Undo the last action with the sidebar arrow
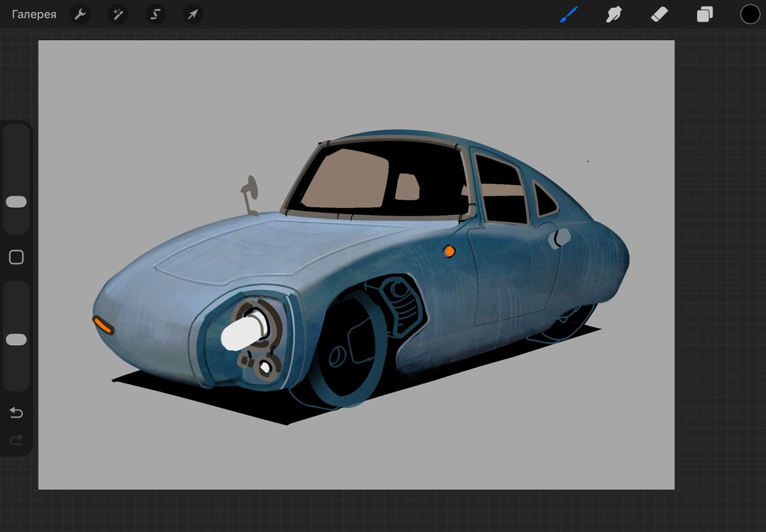This screenshot has width=766, height=532. 16,413
